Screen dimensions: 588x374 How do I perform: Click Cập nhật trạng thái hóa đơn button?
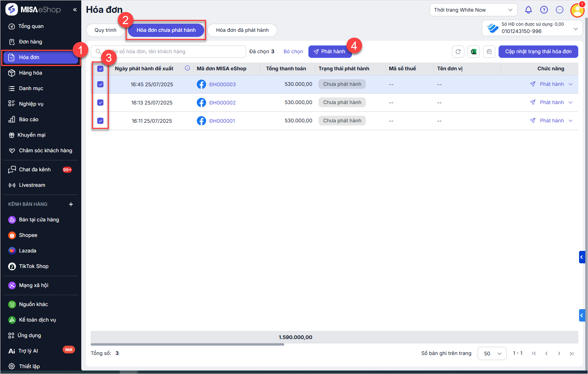tap(538, 52)
